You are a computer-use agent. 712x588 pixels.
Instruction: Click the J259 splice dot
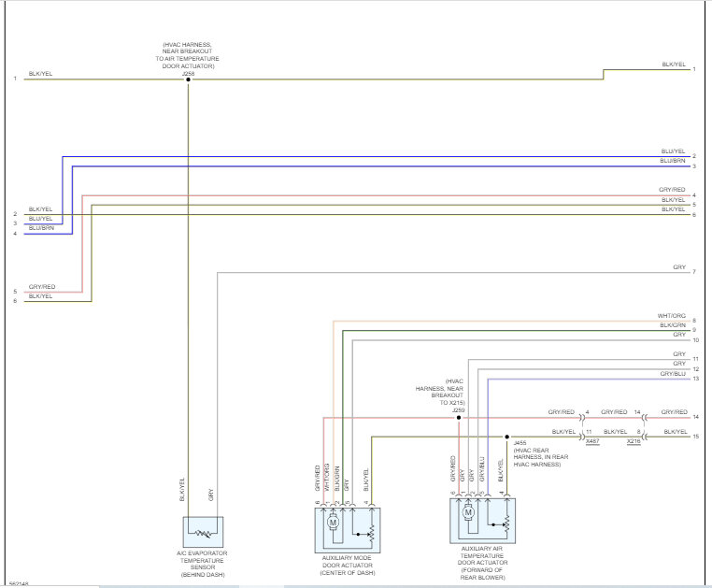pos(459,417)
